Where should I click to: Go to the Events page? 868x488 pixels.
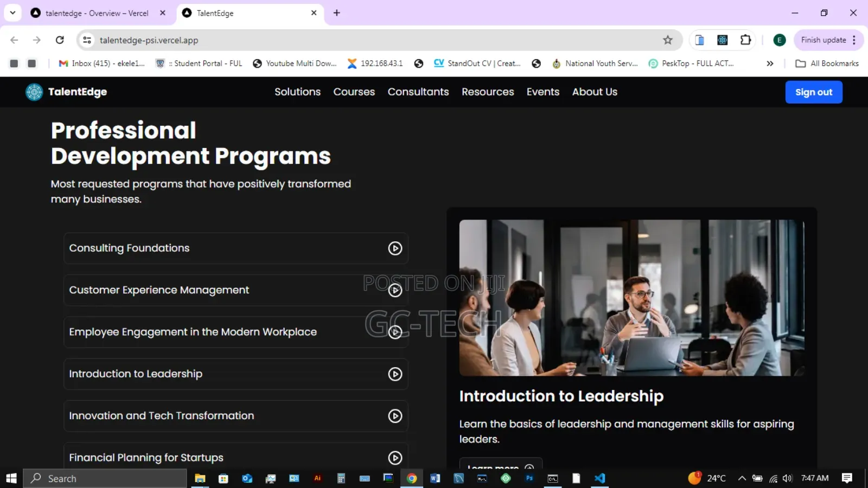pyautogui.click(x=543, y=92)
